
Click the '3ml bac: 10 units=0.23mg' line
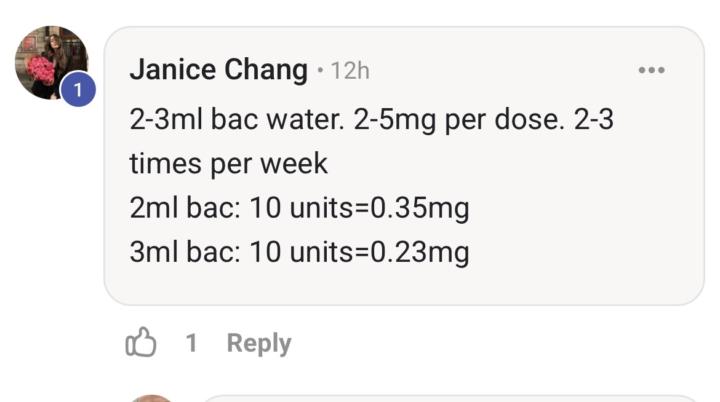pyautogui.click(x=299, y=252)
